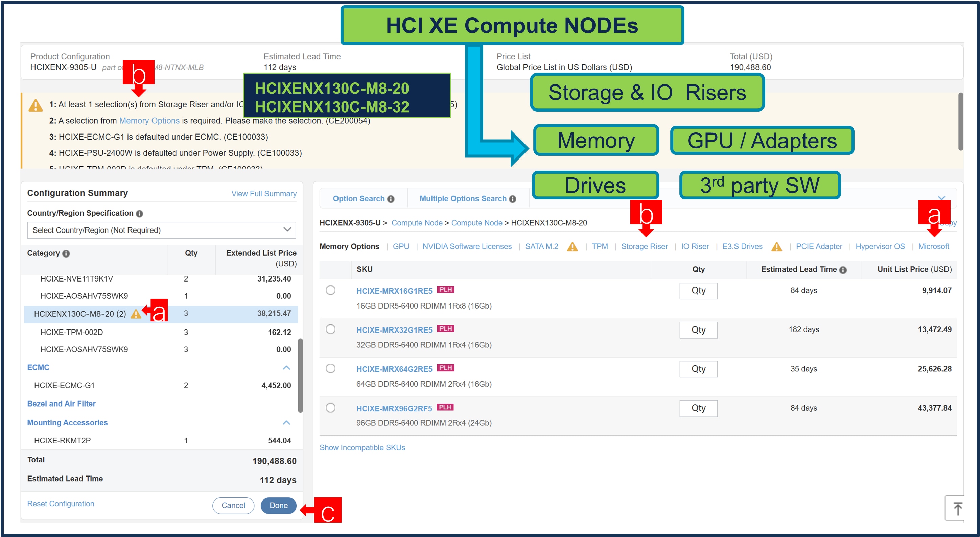Click the Reset Configuration link
Image resolution: width=980 pixels, height=537 pixels.
[61, 504]
